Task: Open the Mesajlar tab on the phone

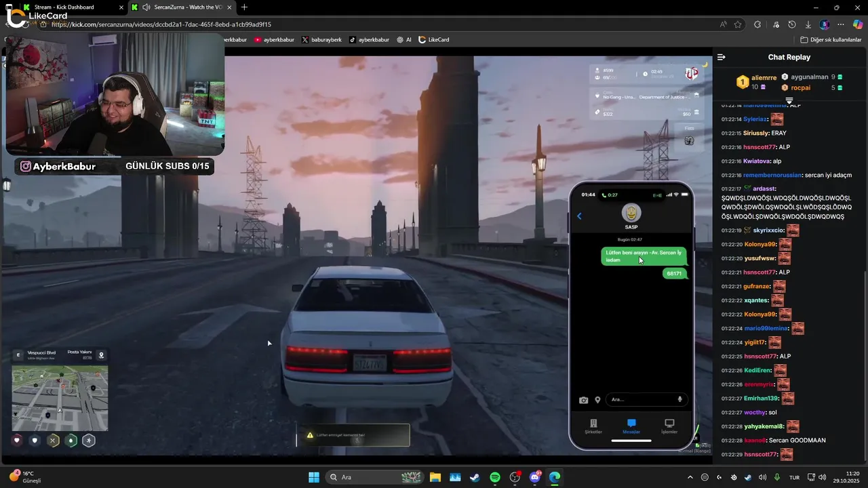Action: click(631, 426)
